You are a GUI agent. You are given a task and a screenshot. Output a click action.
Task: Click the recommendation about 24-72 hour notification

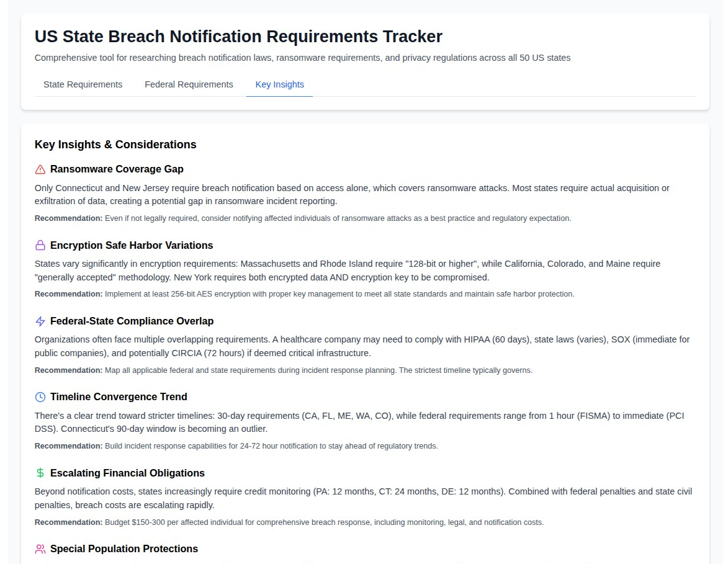pos(236,446)
